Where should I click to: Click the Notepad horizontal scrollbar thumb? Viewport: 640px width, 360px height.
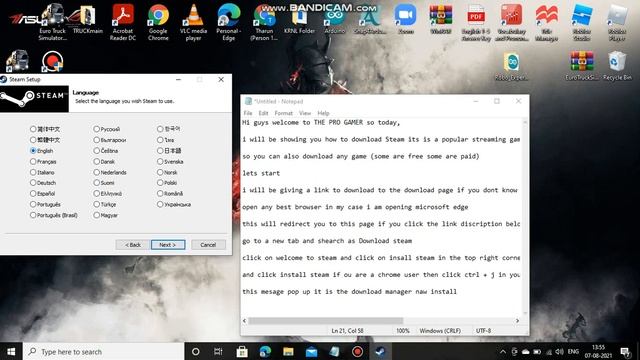pyautogui.click(x=325, y=321)
